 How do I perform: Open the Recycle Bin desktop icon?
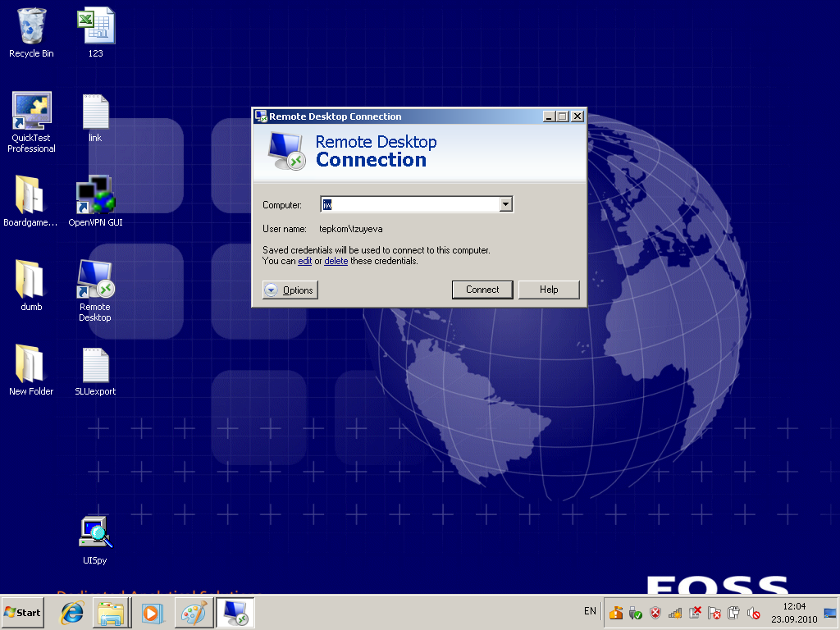tap(31, 32)
